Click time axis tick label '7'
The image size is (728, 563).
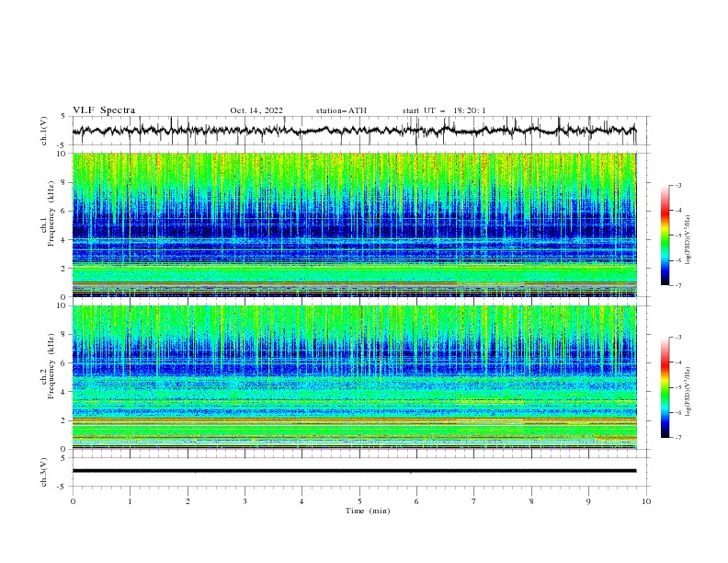(474, 501)
